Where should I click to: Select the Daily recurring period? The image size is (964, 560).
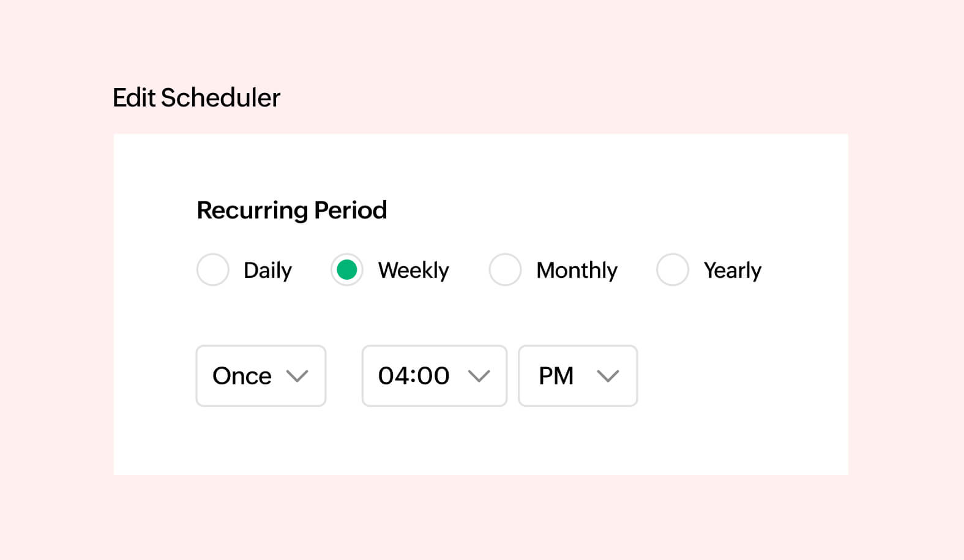click(x=212, y=269)
